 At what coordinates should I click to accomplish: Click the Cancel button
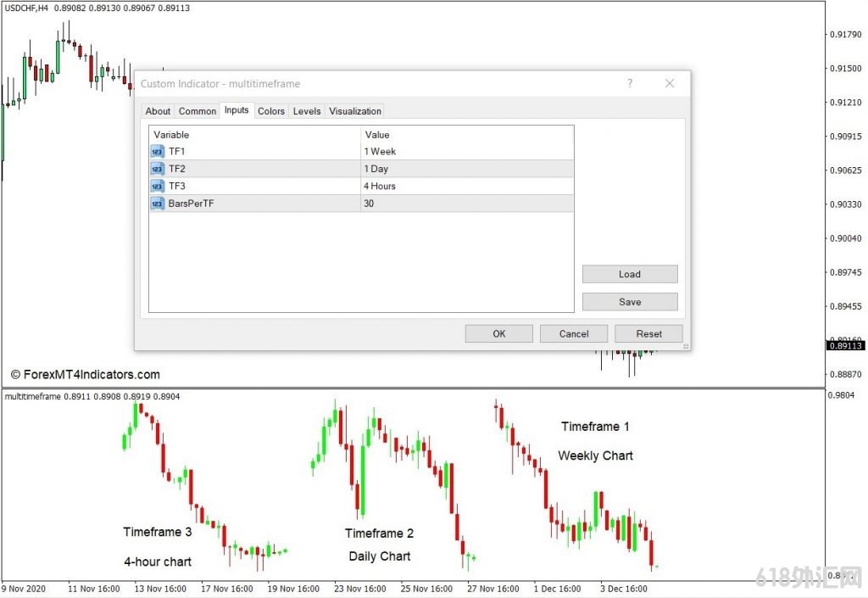[x=574, y=333]
